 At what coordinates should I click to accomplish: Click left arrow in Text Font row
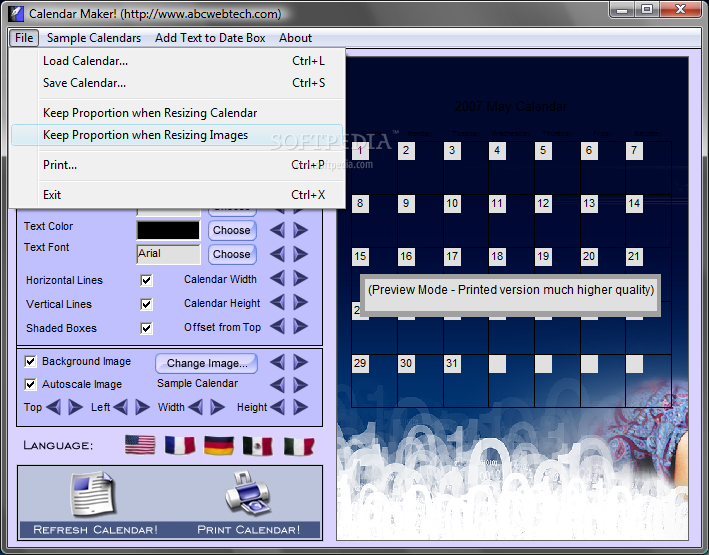coord(278,254)
